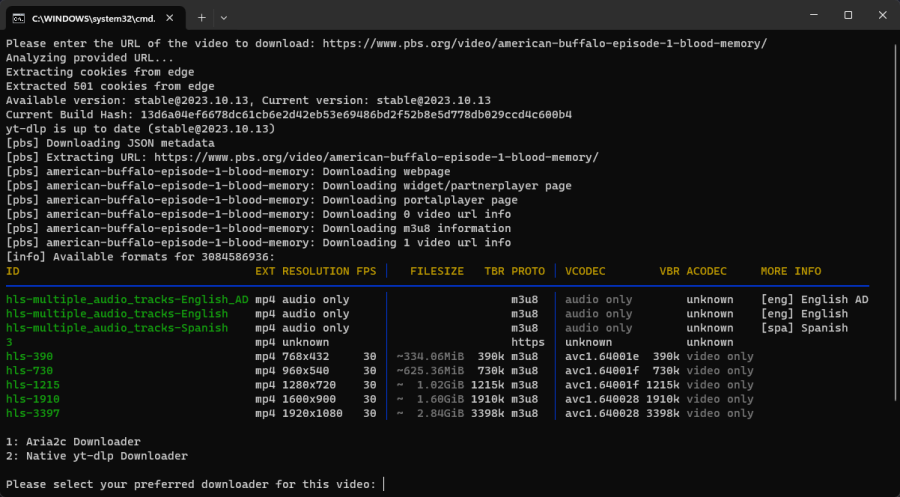Click the cmd icon on the tab
The image size is (900, 497).
point(19,18)
